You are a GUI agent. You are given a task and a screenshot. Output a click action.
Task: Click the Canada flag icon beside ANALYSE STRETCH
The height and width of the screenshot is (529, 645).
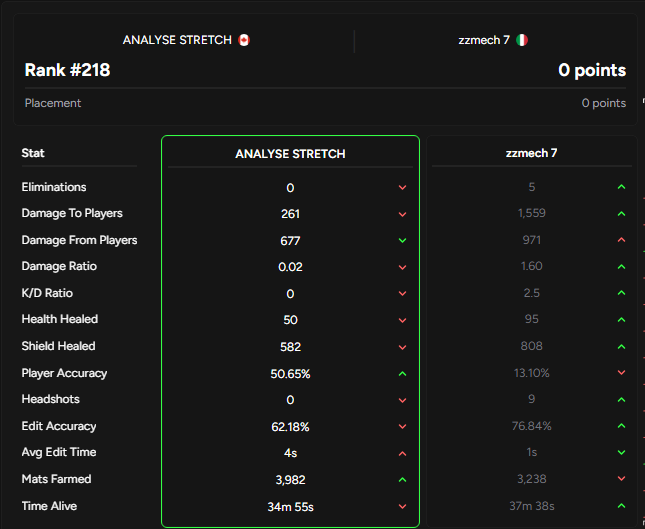244,40
